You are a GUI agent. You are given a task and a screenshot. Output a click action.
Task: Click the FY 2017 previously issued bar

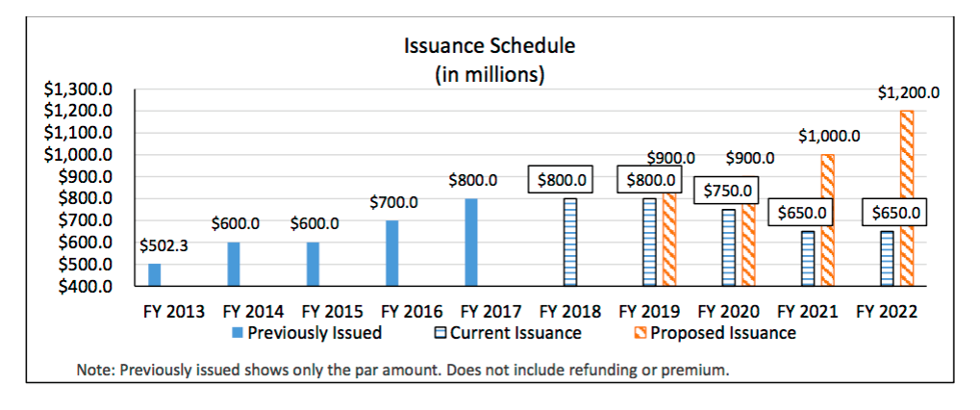(x=471, y=242)
